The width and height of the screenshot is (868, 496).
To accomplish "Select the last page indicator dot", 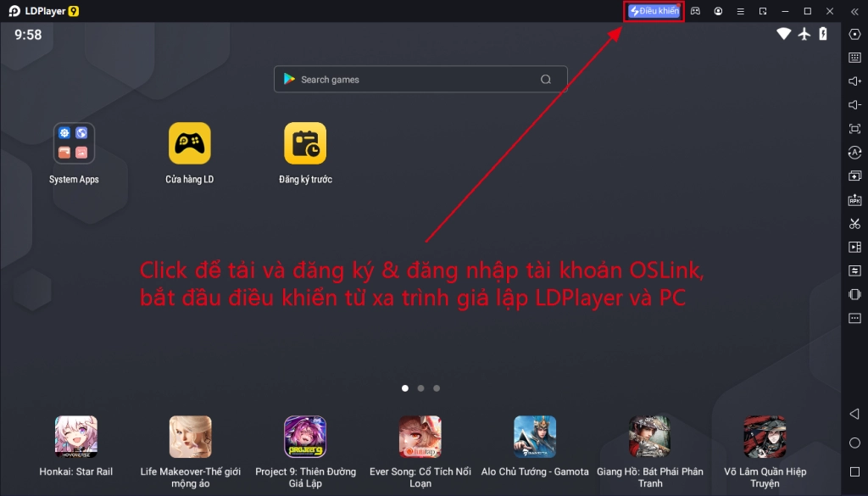I will (x=437, y=388).
